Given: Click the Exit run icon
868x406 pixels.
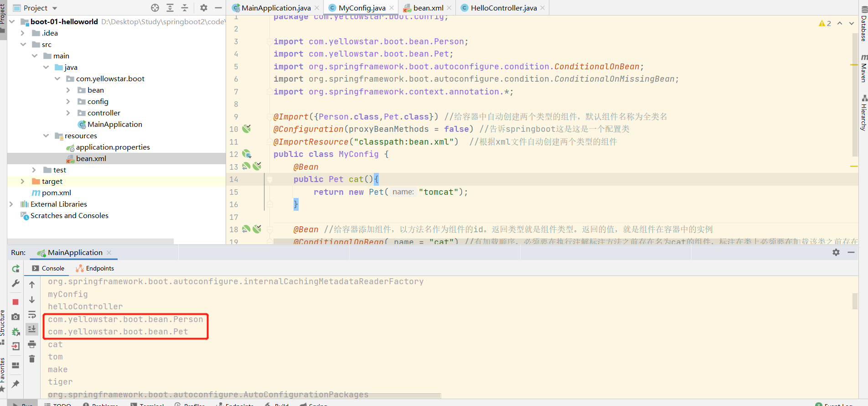Looking at the screenshot, I should click(x=15, y=346).
